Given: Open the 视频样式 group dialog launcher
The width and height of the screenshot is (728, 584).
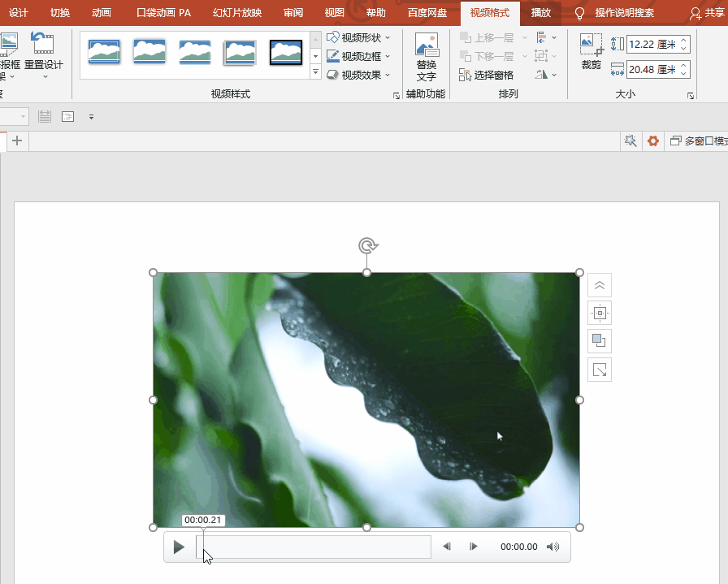Looking at the screenshot, I should [x=396, y=96].
